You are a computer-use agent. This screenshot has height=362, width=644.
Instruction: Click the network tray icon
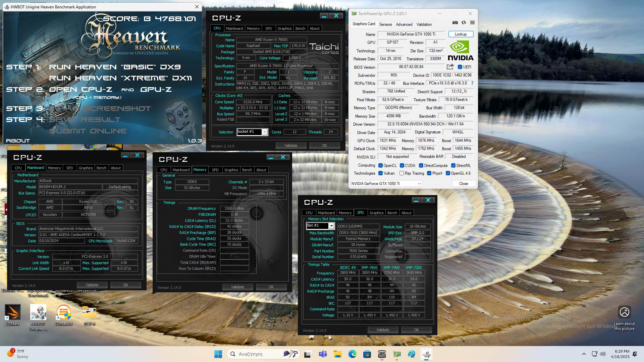click(x=594, y=354)
